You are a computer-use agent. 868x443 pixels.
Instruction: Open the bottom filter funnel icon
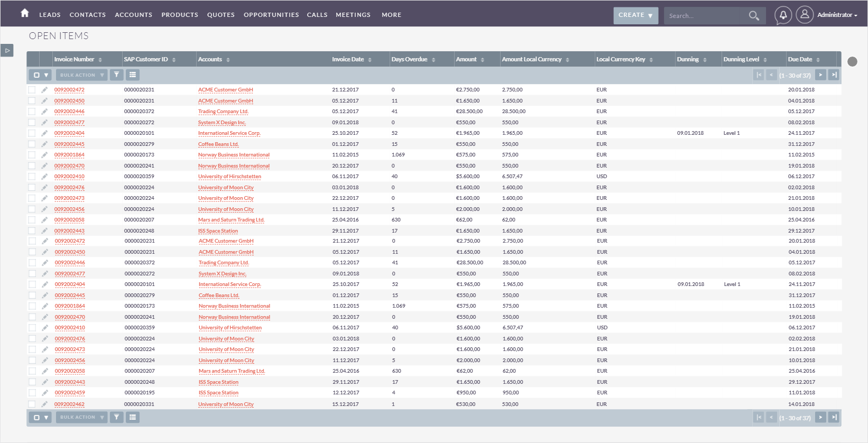116,417
